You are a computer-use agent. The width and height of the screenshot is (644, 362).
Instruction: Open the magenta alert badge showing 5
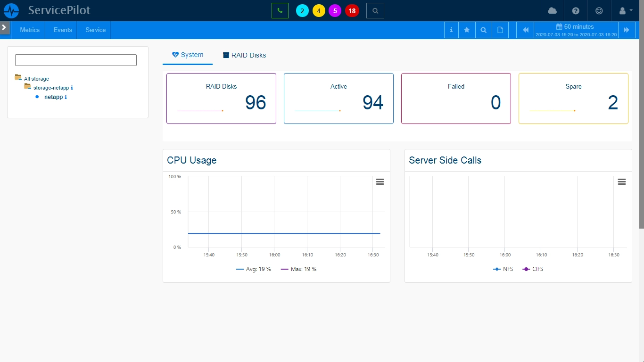point(335,11)
